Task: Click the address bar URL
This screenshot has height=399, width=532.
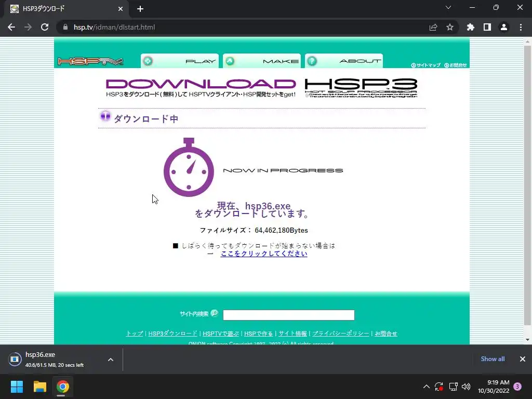Action: pos(114,27)
